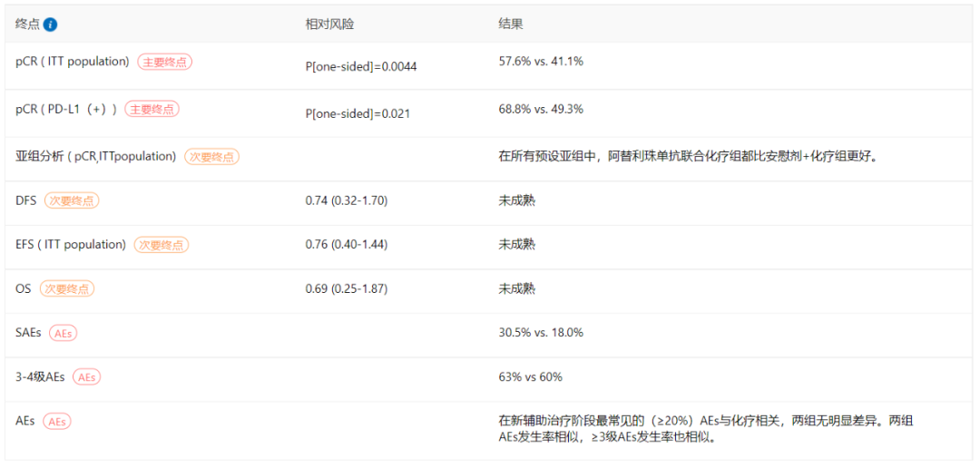
Task: Click the 68.8% vs. 49.3% result
Action: point(541,109)
